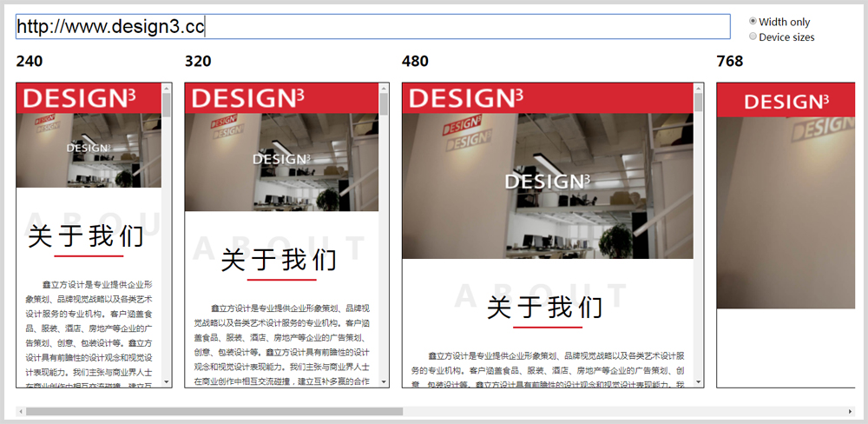This screenshot has width=868, height=424.
Task: Click the 320 width label
Action: coord(198,61)
